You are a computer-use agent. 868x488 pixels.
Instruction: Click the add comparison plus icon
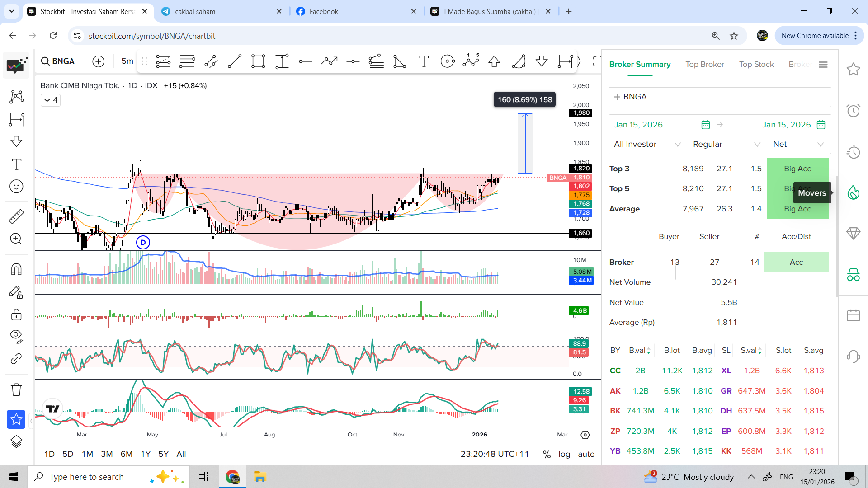(98, 61)
